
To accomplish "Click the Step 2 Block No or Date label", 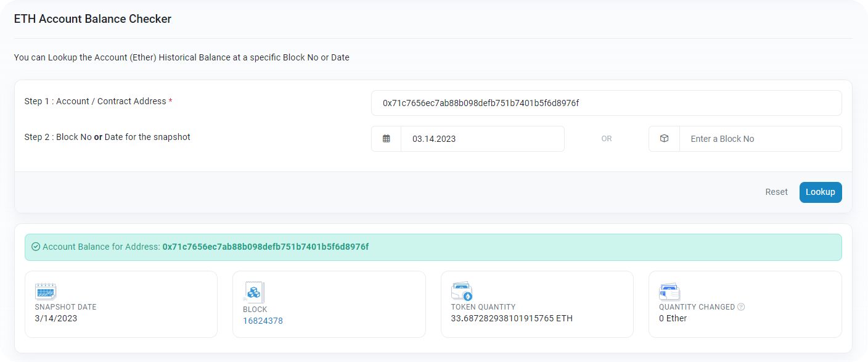I will (107, 137).
